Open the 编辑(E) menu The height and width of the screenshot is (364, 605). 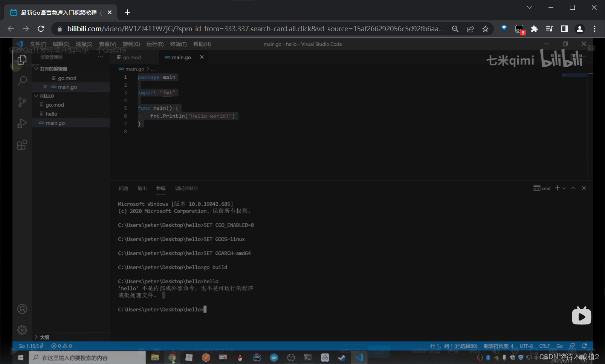[61, 44]
